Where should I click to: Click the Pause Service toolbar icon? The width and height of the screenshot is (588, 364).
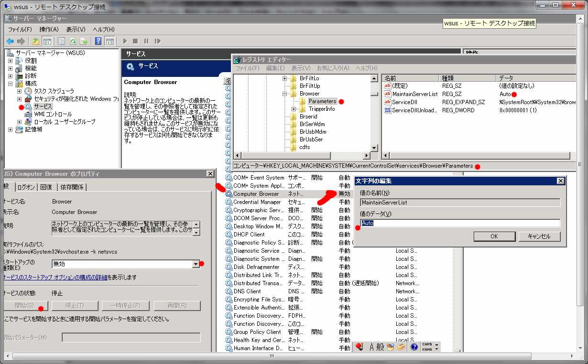[x=146, y=41]
